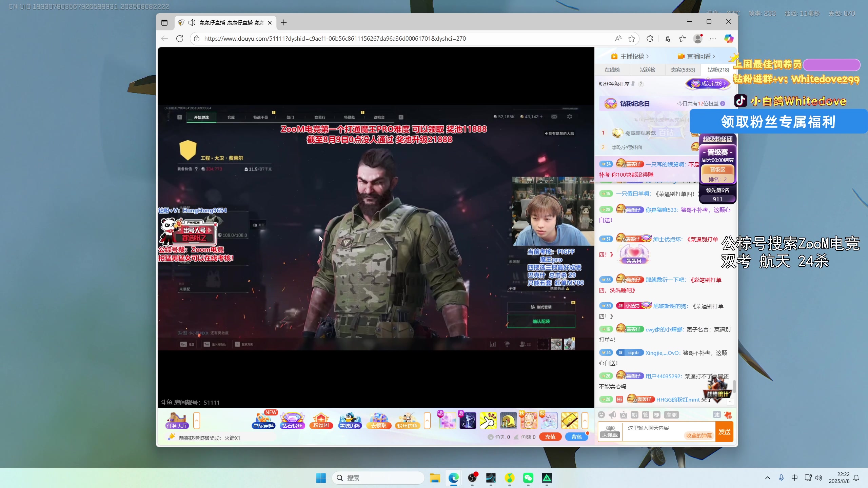The image size is (868, 488).
Task: Switch to the 钻粉(218) tab
Action: pyautogui.click(x=718, y=70)
